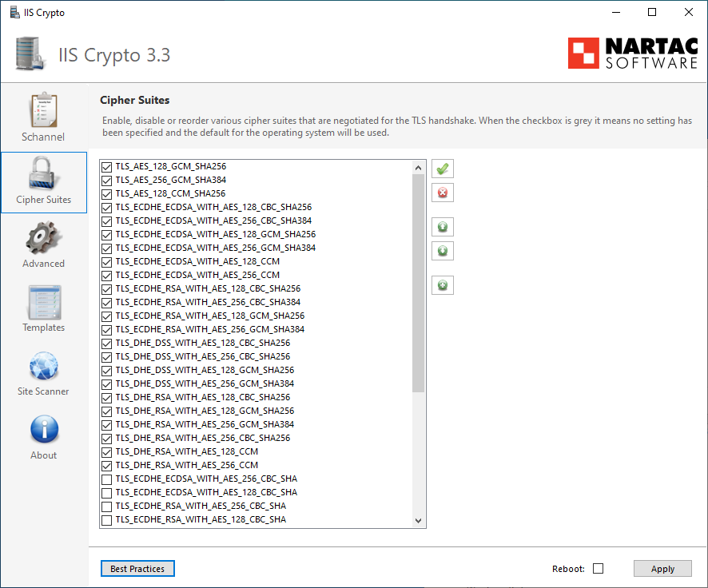The height and width of the screenshot is (588, 708).
Task: Toggle TLS_AES_128_CCM_SHA256 checkbox
Action: 106,194
